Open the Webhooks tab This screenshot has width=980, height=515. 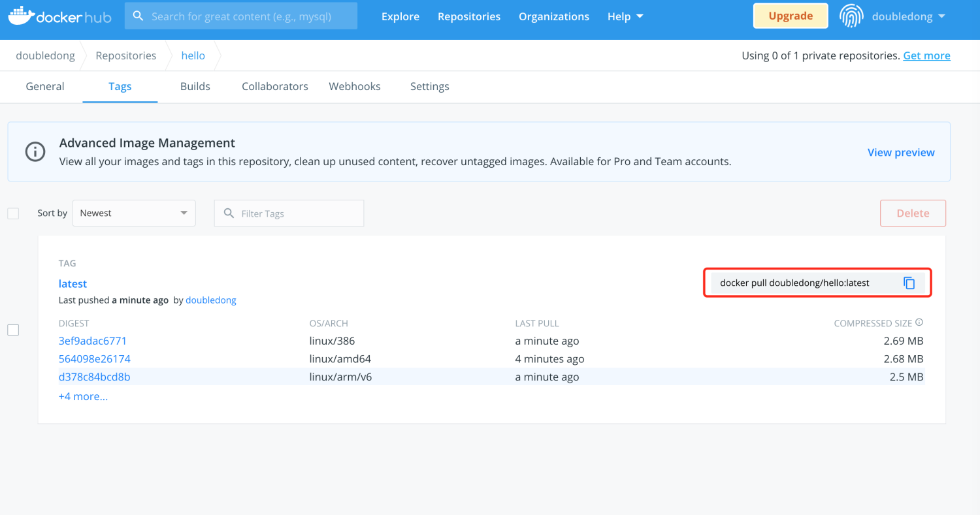click(x=355, y=86)
